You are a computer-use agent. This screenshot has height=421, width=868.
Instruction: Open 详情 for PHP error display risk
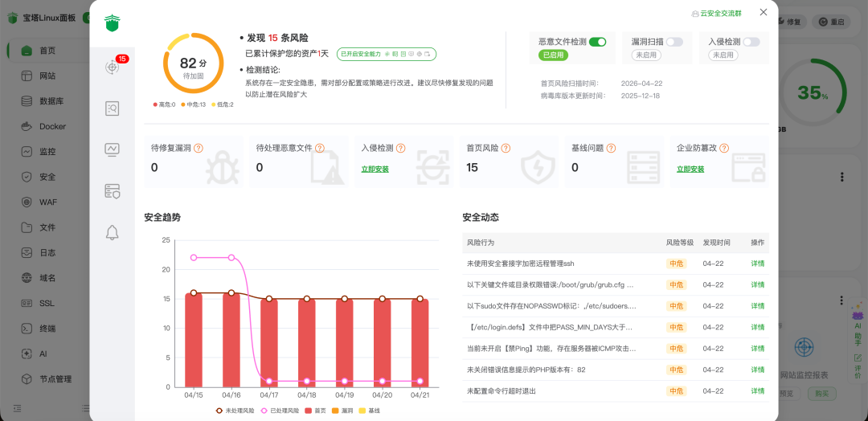click(x=757, y=370)
